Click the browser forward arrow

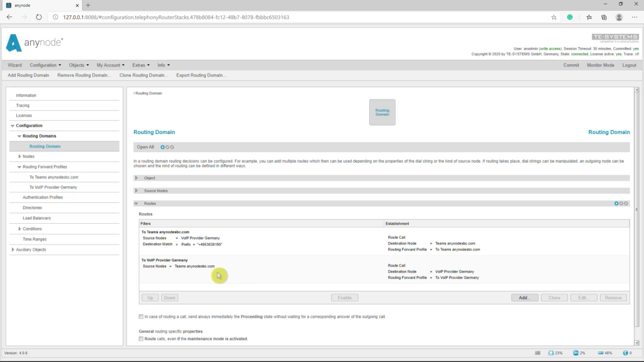point(24,17)
